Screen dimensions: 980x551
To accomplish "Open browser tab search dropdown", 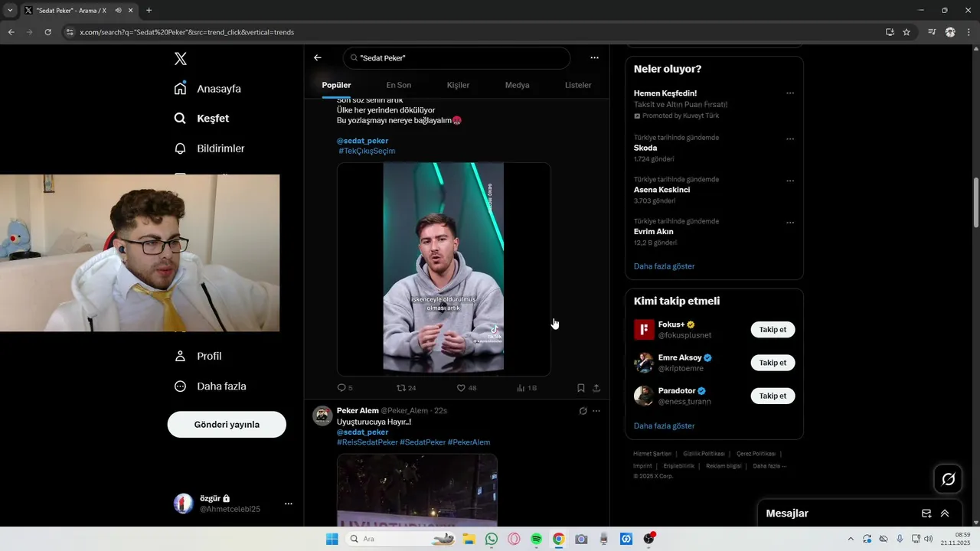I will pos(10,11).
